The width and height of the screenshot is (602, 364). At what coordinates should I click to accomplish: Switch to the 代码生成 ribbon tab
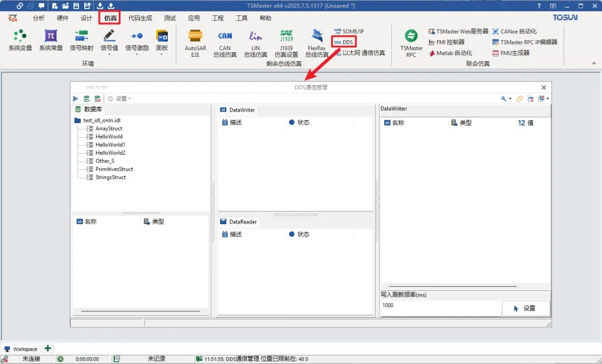(x=140, y=18)
